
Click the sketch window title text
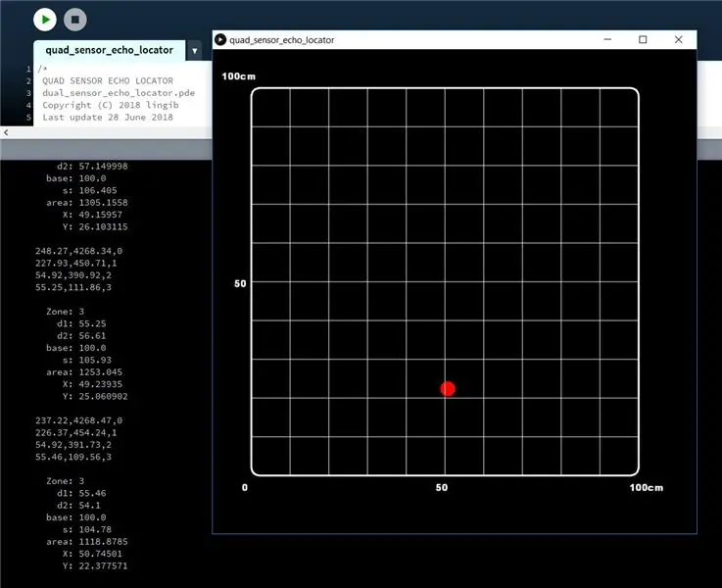[x=282, y=40]
